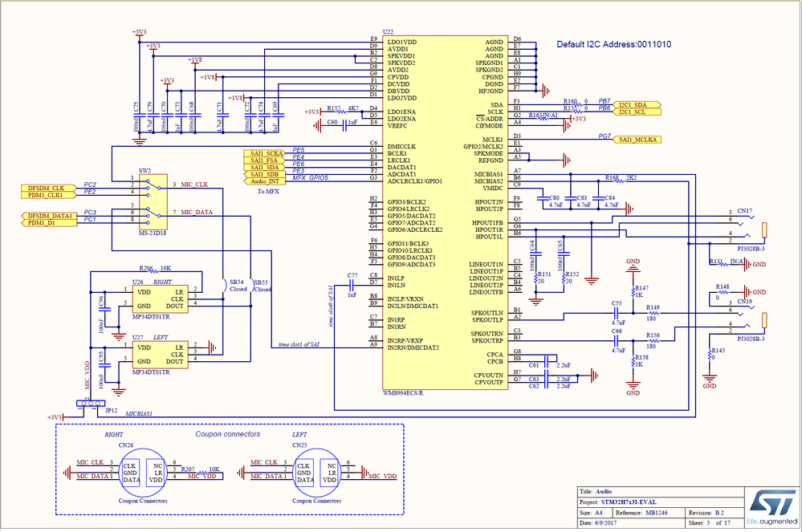Select the U22 designator above the codec
This screenshot has width=802, height=532.
(388, 31)
